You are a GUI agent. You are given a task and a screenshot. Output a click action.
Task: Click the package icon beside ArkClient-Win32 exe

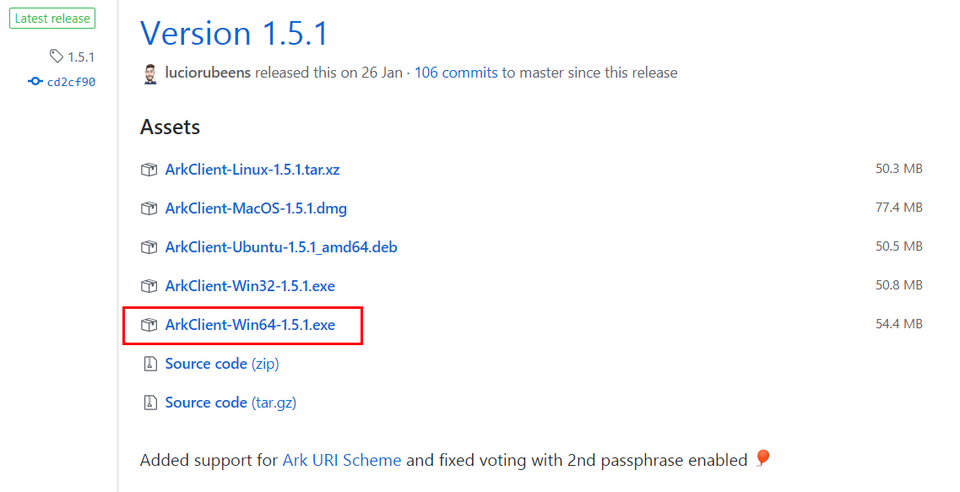(x=149, y=286)
